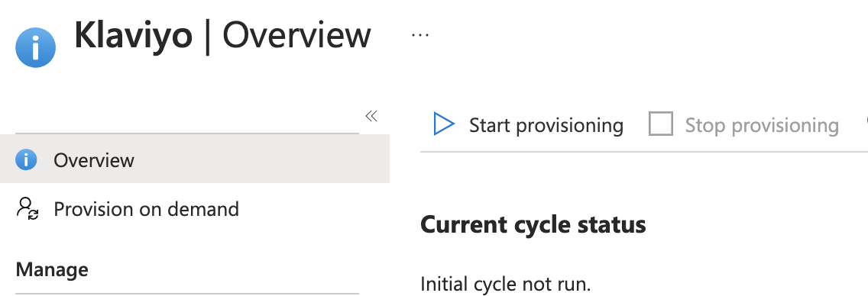Click the blue play triangle icon
This screenshot has width=868, height=296.
pos(444,124)
